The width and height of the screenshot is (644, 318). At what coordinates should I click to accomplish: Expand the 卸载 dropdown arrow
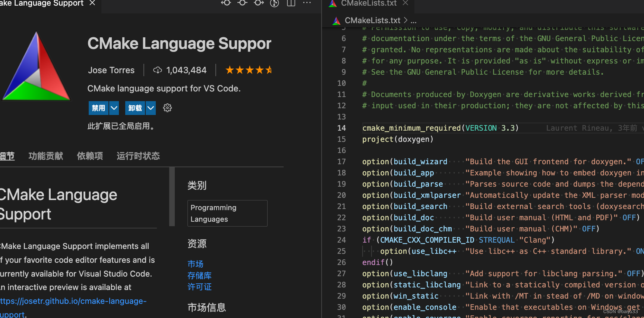(x=151, y=108)
